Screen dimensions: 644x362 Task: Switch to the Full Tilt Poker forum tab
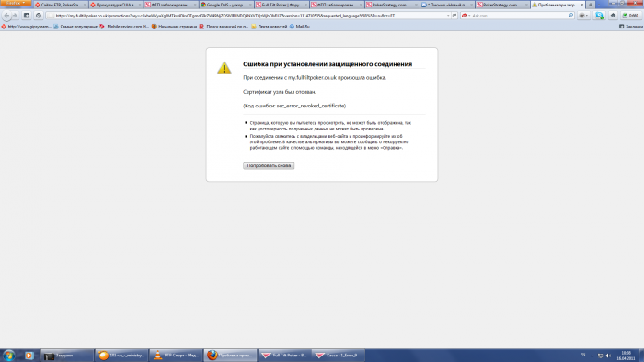(x=281, y=5)
